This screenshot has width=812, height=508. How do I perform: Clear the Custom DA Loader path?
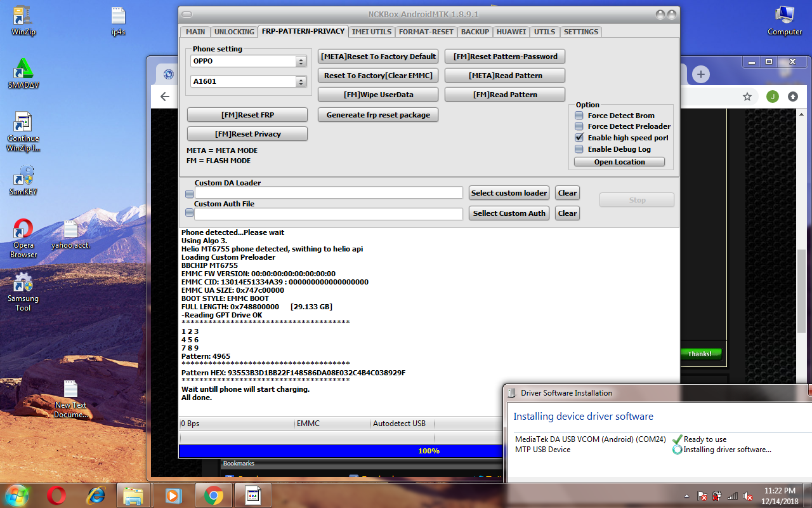click(567, 193)
